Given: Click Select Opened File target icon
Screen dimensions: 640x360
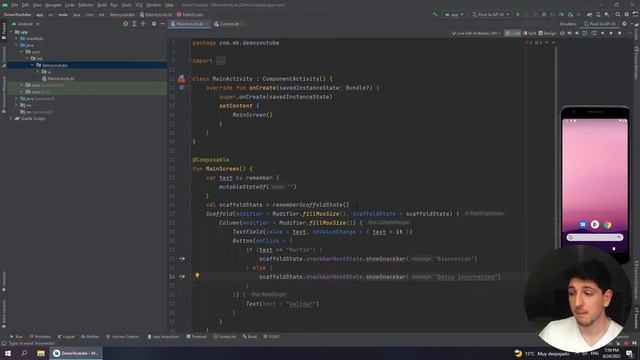Looking at the screenshot, I should point(125,24).
